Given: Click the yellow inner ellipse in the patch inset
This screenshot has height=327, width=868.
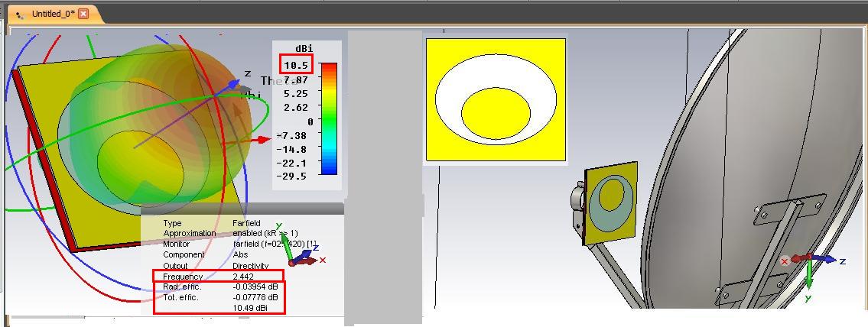Looking at the screenshot, I should (x=496, y=112).
